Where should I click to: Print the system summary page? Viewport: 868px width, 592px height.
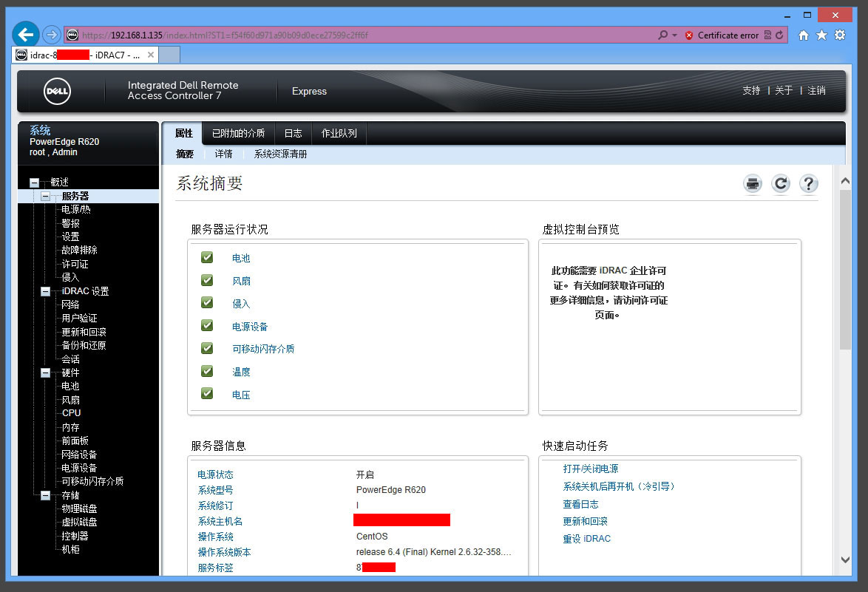(x=753, y=184)
